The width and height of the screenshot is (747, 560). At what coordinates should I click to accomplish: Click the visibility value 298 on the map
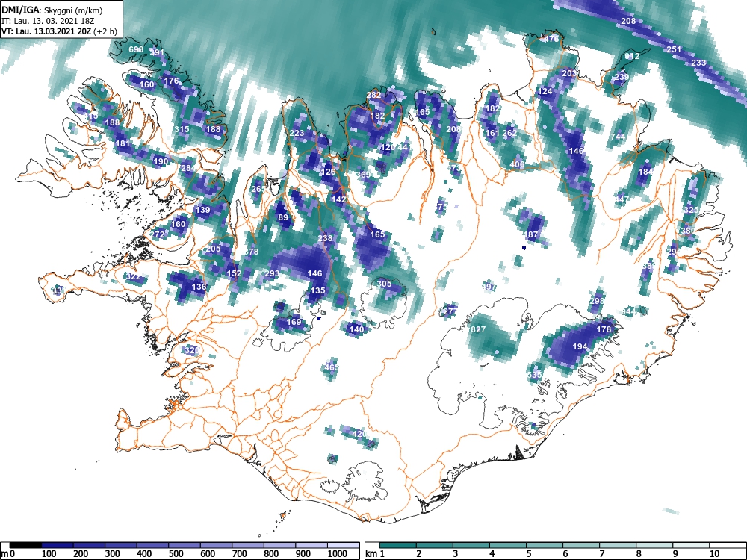pos(597,301)
